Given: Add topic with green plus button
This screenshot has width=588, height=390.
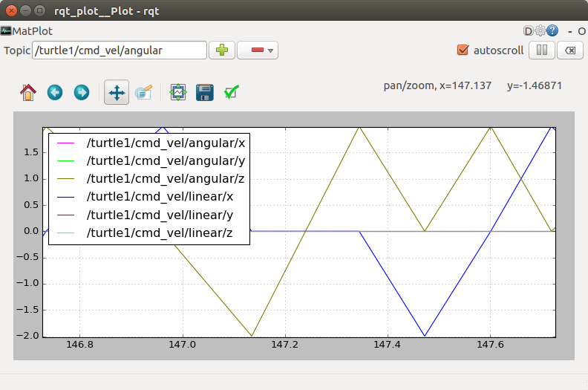Looking at the screenshot, I should tap(221, 51).
